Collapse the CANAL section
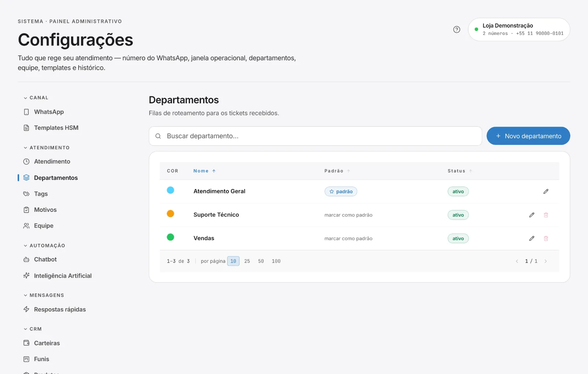Viewport: 588px width, 374px height. (x=36, y=98)
